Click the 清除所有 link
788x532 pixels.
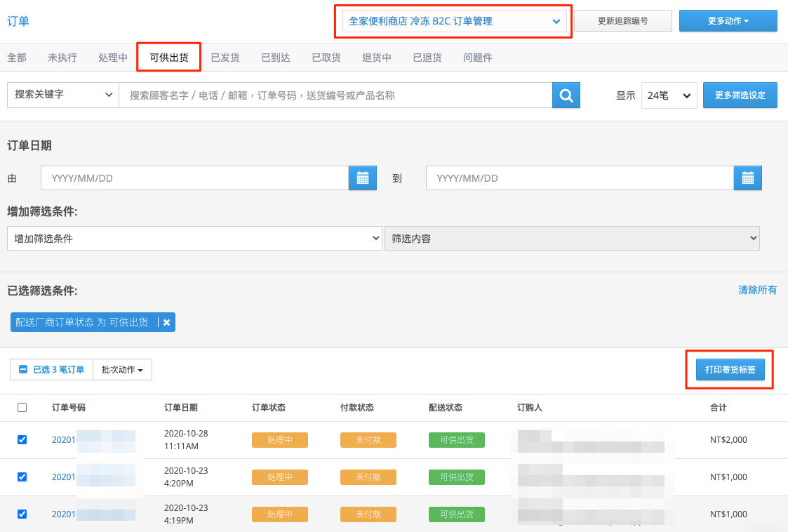click(x=757, y=290)
